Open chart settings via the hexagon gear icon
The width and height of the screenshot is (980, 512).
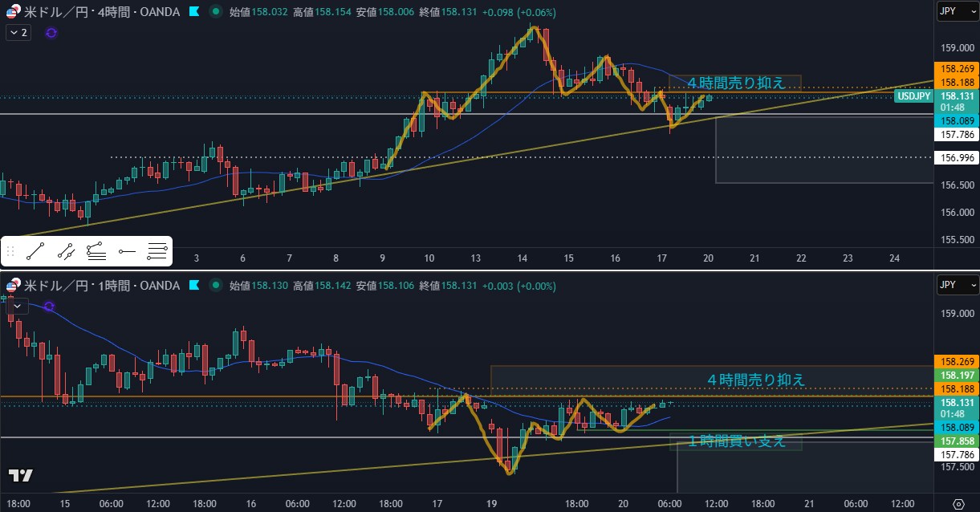(958, 504)
